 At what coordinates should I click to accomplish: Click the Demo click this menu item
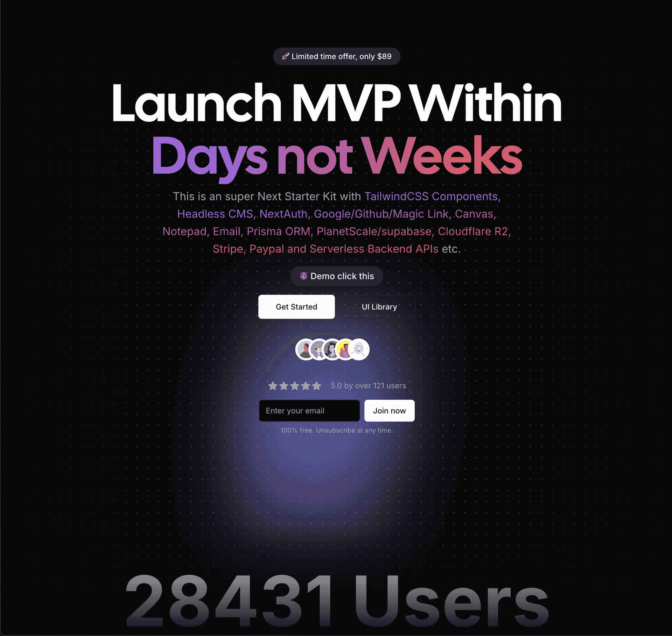pos(337,276)
